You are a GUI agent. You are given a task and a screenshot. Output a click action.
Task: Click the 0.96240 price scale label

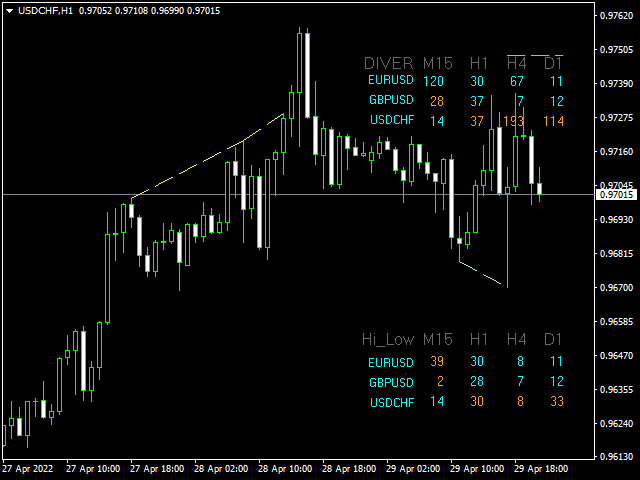point(617,424)
